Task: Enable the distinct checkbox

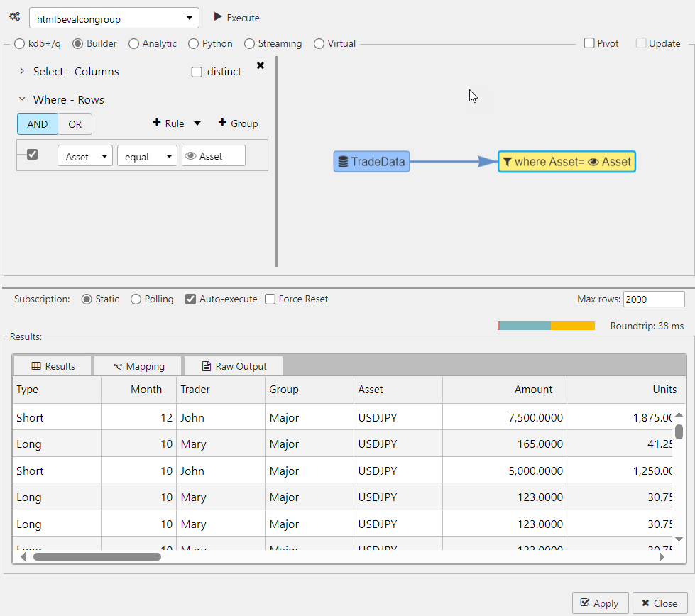Action: [x=197, y=72]
